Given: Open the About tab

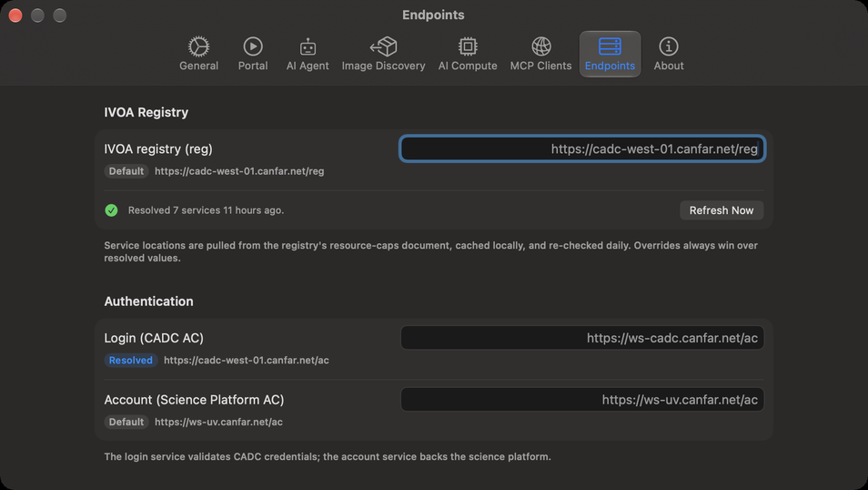Looking at the screenshot, I should (669, 54).
